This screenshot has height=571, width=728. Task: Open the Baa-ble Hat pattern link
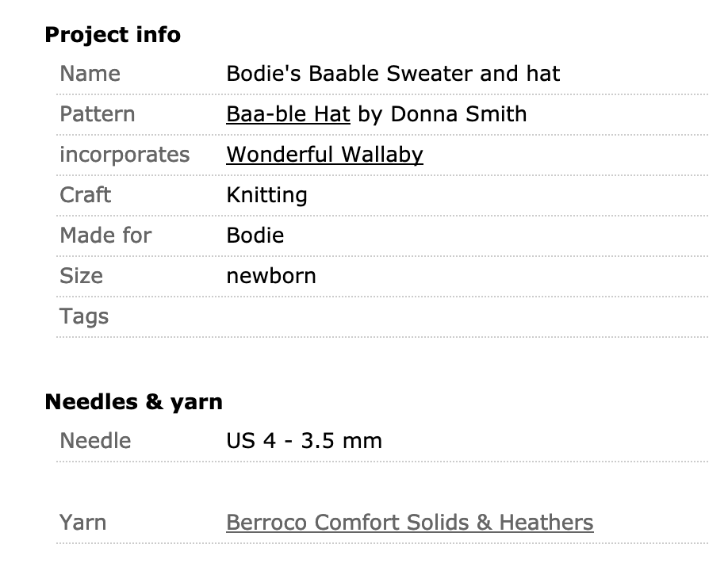click(288, 114)
